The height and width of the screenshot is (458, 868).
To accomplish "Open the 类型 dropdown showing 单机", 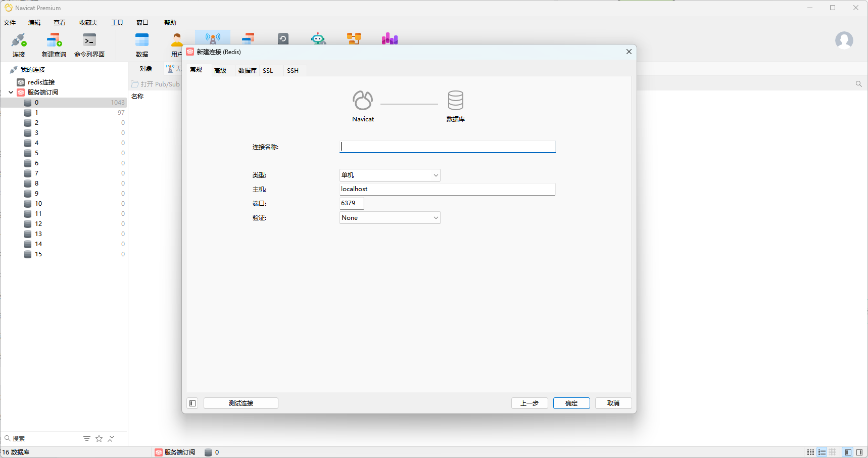I will [x=390, y=175].
